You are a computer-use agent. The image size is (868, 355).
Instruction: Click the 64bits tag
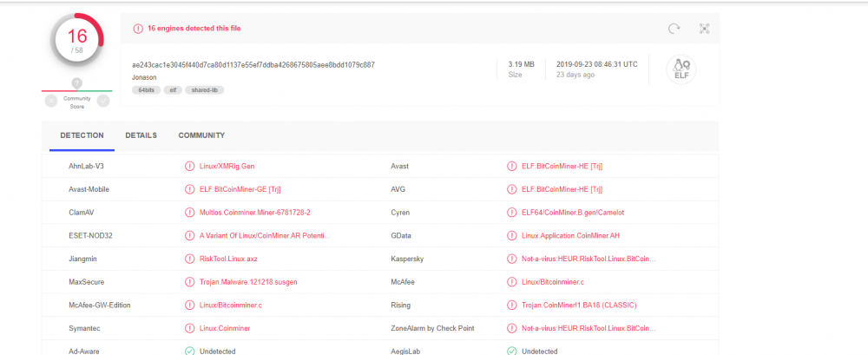coord(145,89)
